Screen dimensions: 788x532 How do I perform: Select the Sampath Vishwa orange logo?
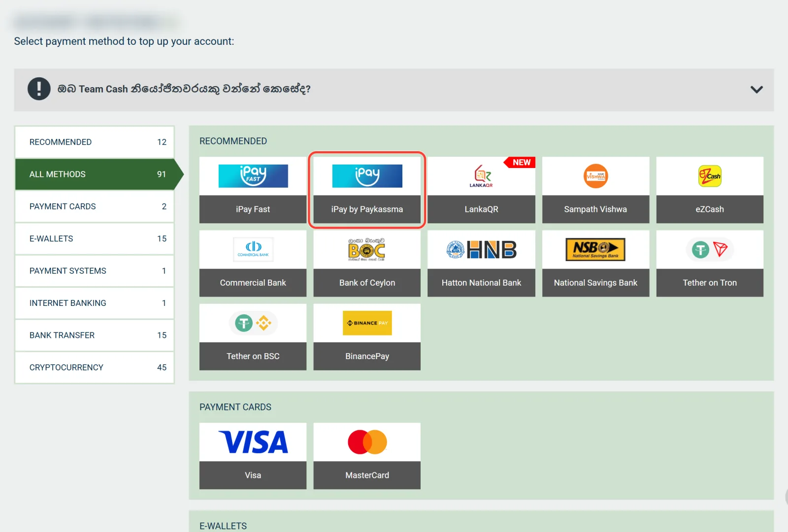[596, 176]
